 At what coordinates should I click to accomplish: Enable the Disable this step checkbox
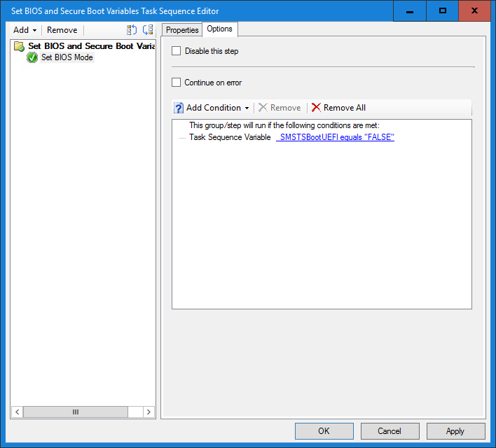177,51
